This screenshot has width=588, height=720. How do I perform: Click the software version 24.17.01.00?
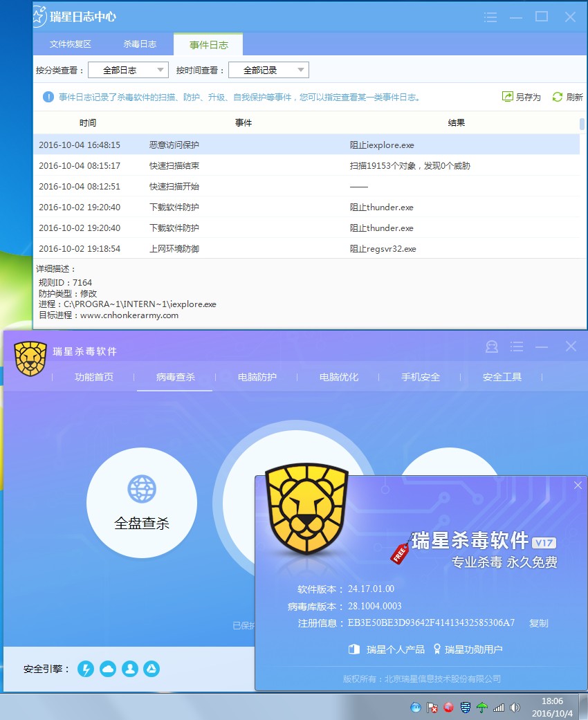pyautogui.click(x=371, y=589)
